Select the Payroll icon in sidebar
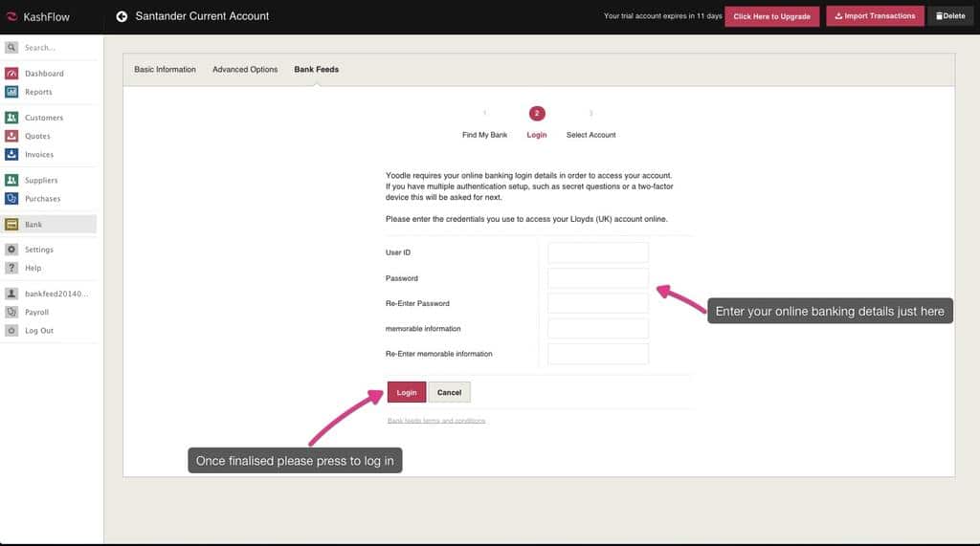980x546 pixels. [x=11, y=312]
